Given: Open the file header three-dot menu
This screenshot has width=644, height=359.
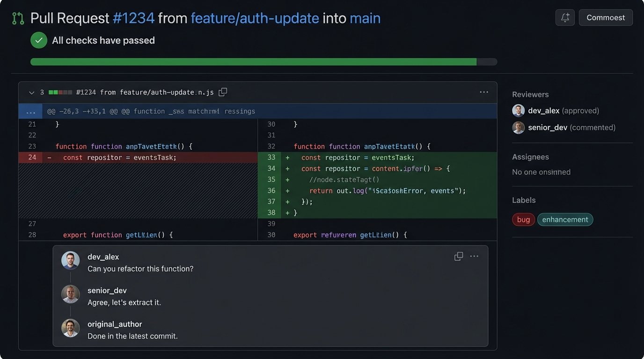Looking at the screenshot, I should 484,92.
